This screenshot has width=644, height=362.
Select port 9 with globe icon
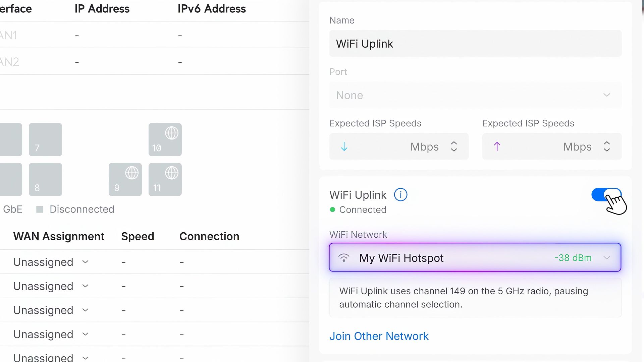tap(125, 179)
